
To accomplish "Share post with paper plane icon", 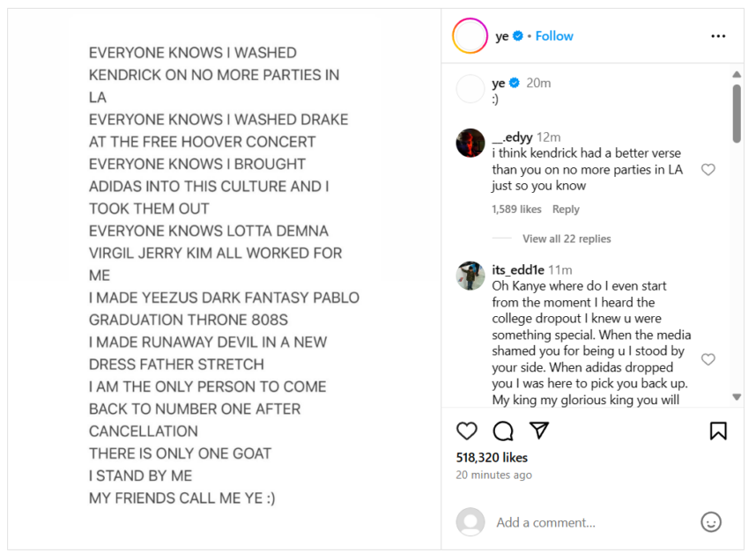I will (539, 431).
